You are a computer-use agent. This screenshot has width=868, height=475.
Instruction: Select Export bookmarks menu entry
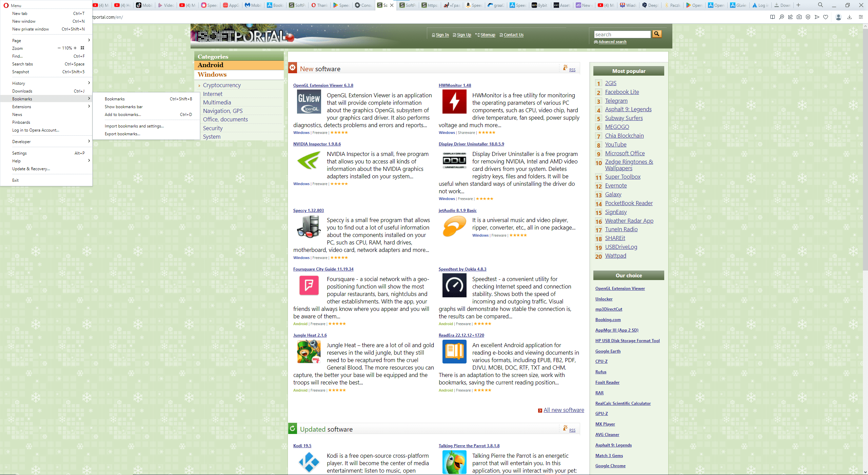click(122, 134)
